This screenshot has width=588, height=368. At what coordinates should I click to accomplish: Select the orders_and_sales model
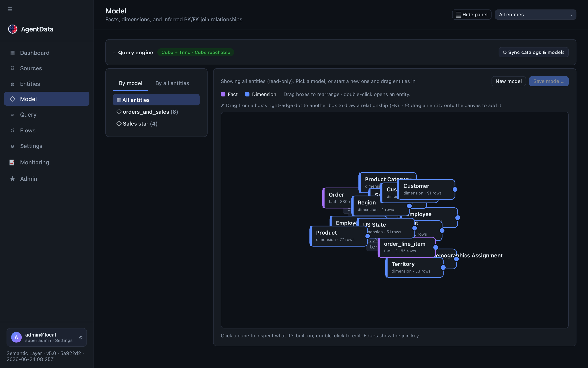click(x=156, y=112)
